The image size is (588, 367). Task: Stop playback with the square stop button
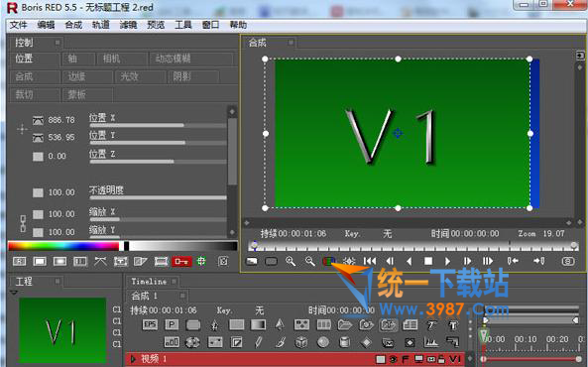428,261
